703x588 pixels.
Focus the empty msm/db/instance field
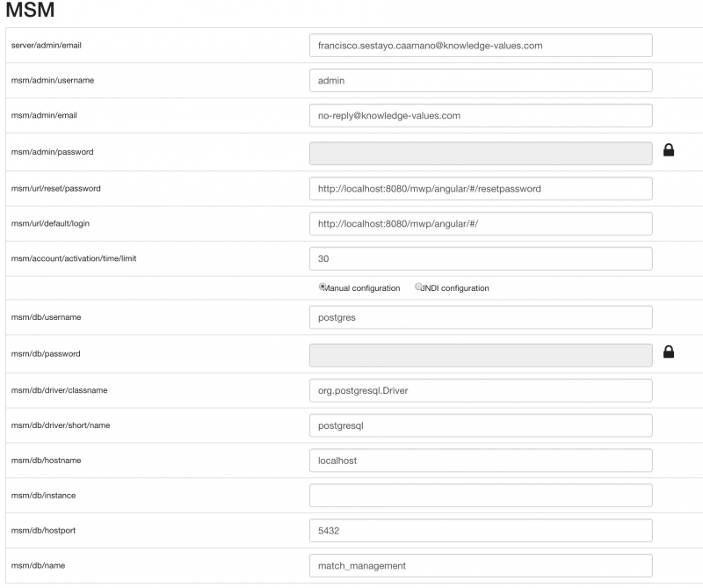(x=481, y=495)
